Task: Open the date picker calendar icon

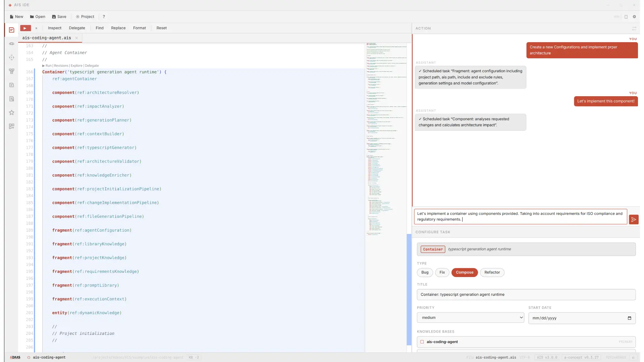Action: coord(629,318)
